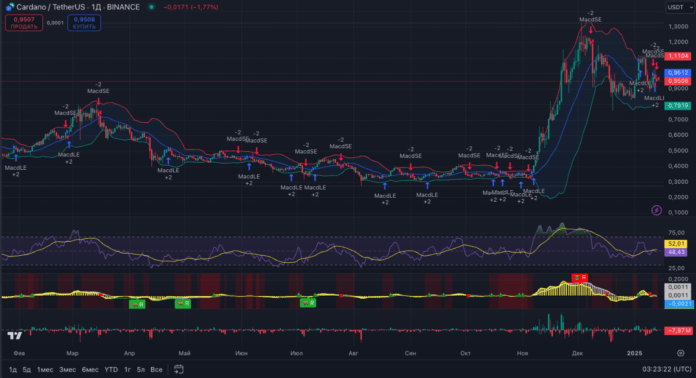Open the go-to-date calendar icon
This screenshot has width=696, height=378.
click(178, 369)
